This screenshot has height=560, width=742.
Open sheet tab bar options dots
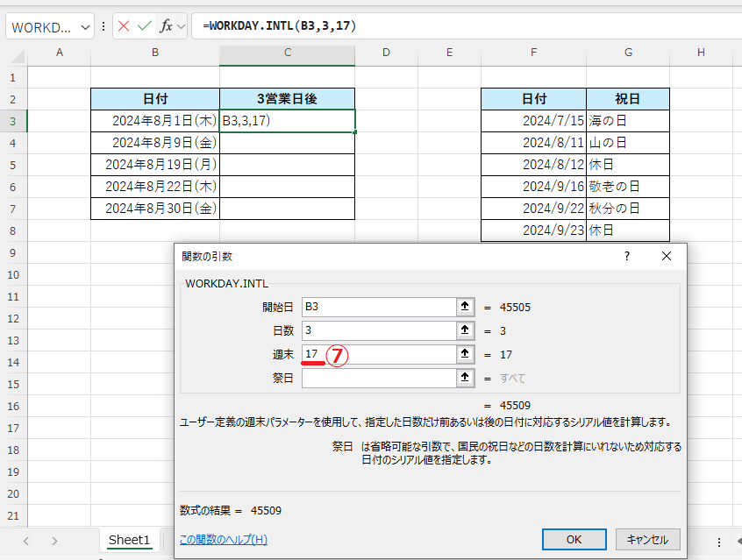pos(719,542)
